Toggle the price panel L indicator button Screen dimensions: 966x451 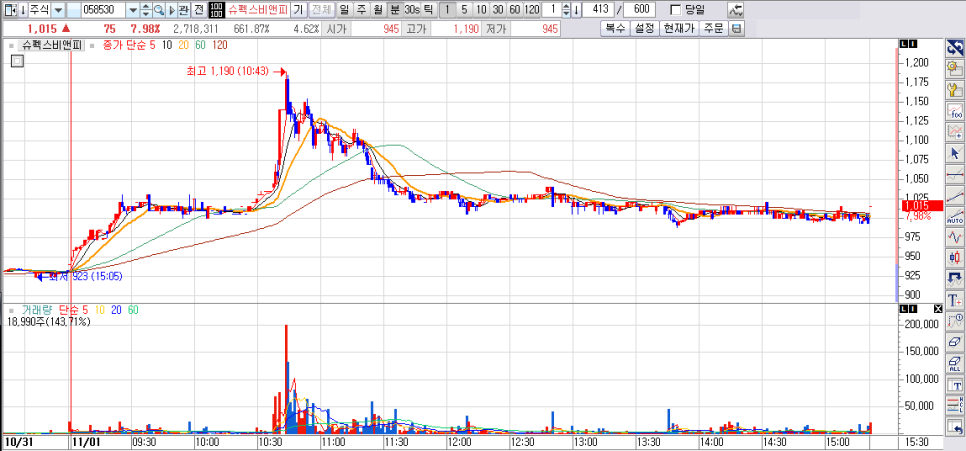904,44
